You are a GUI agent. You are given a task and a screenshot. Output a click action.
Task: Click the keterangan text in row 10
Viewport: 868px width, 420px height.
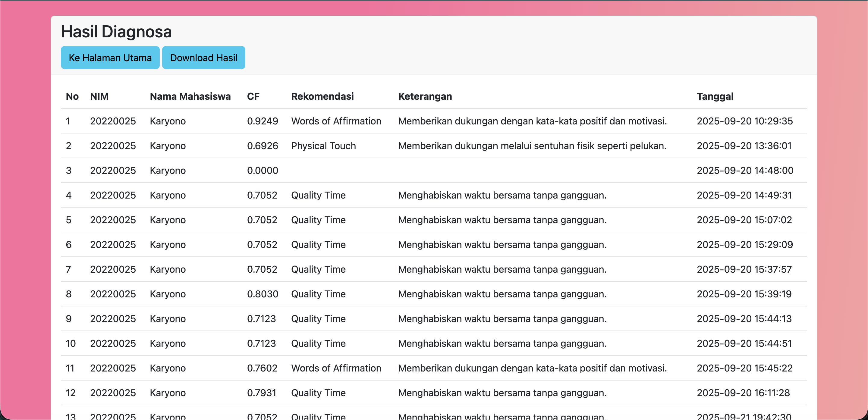(x=502, y=343)
